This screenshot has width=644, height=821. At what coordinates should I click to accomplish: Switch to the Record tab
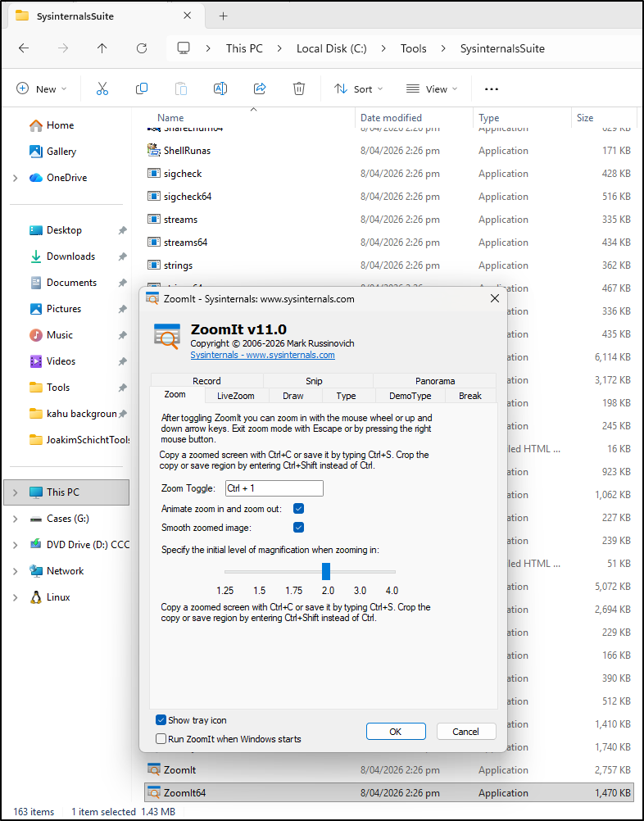206,381
